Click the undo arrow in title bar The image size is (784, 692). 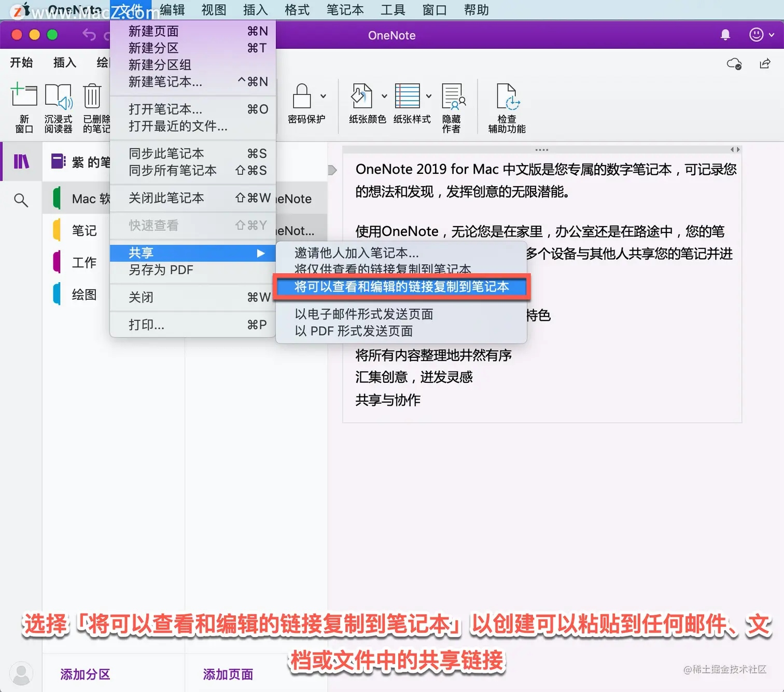point(89,35)
